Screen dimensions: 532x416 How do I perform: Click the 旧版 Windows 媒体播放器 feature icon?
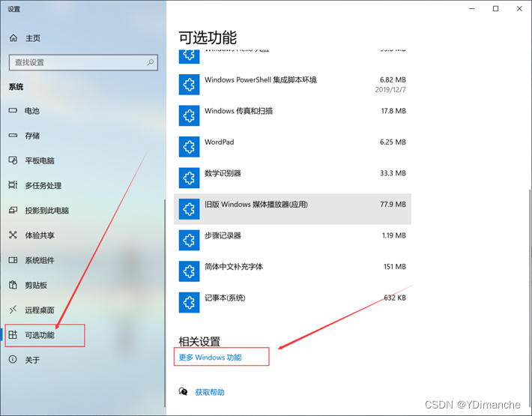(189, 209)
